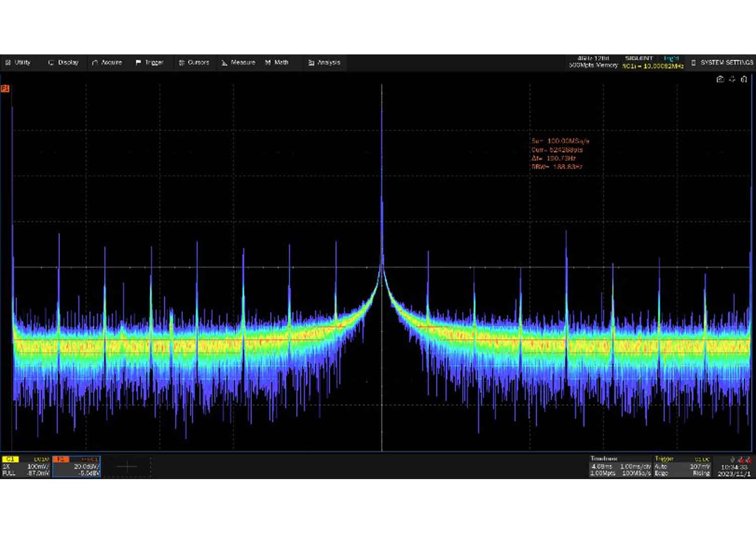Image resolution: width=756 pixels, height=534 pixels.
Task: Open the Analysis menu
Action: [x=325, y=62]
